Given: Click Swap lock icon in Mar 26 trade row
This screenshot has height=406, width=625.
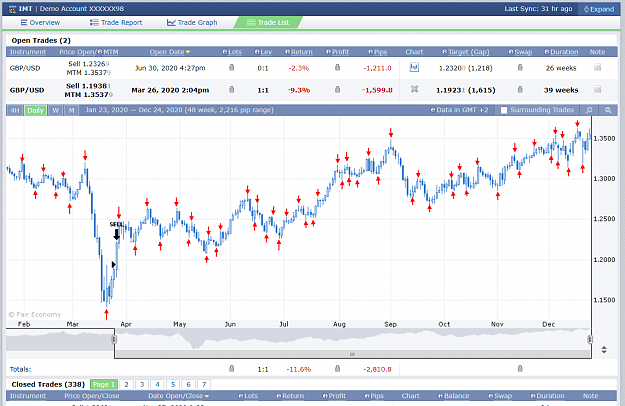Looking at the screenshot, I should (x=520, y=90).
